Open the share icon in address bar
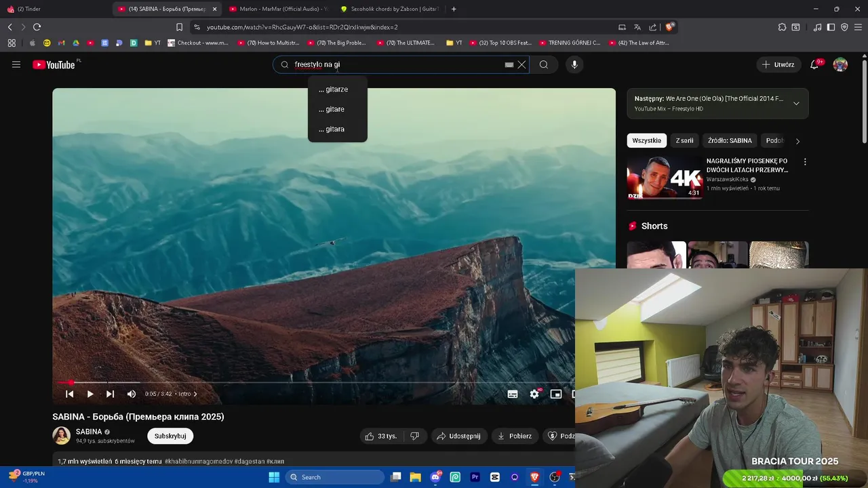The image size is (868, 488). [x=652, y=27]
